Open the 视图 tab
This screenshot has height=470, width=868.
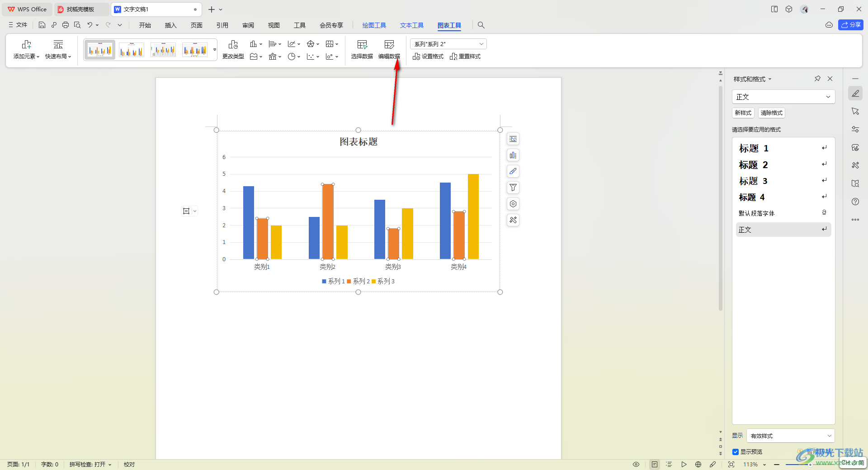click(274, 25)
